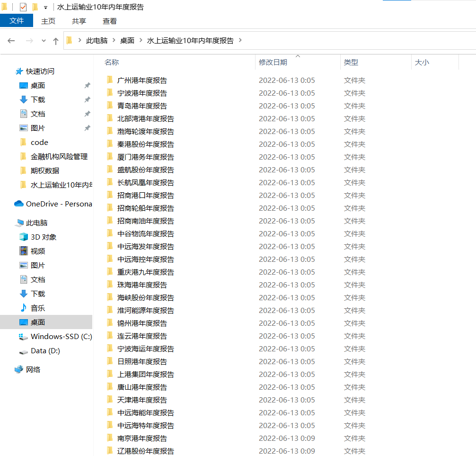Open the 文件 menu
This screenshot has width=476, height=456.
pyautogui.click(x=17, y=21)
